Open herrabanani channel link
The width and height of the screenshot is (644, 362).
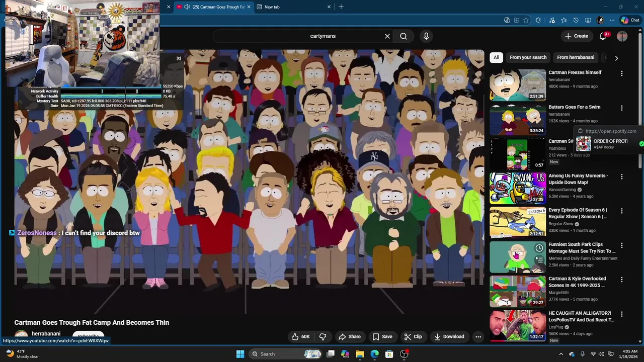46,334
